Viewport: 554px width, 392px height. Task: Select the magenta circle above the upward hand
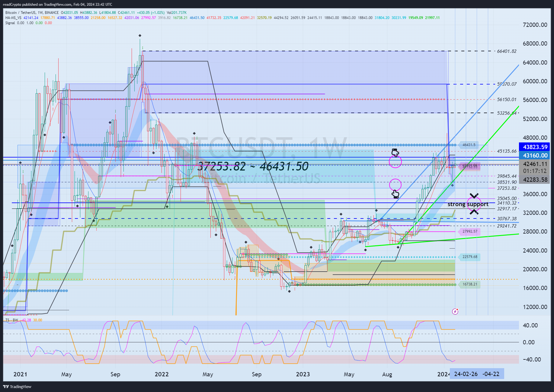pos(395,185)
